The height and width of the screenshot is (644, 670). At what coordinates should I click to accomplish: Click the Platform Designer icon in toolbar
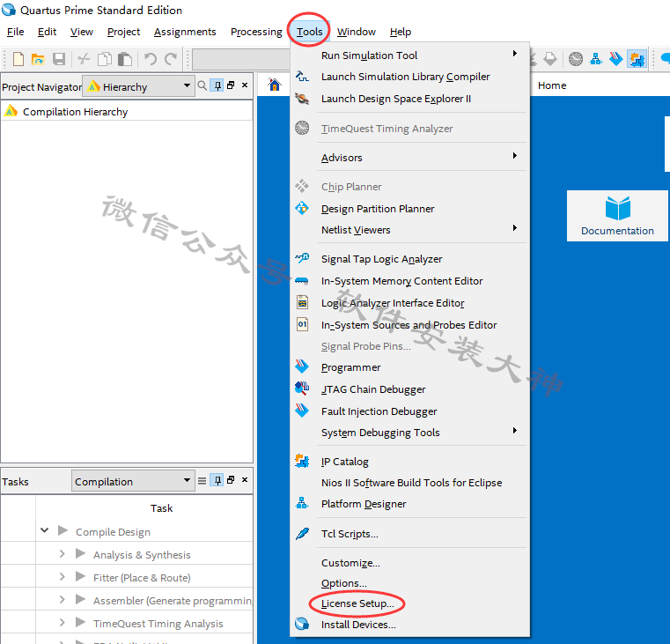pos(596,59)
